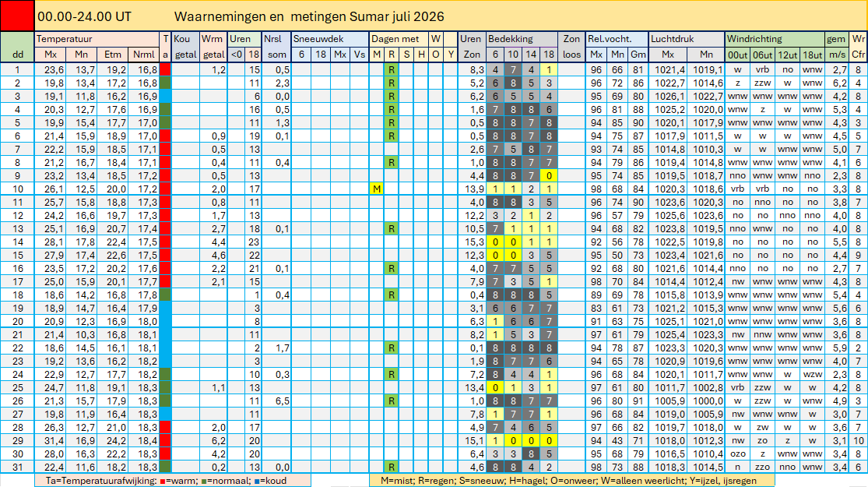The width and height of the screenshot is (868, 487).
Task: Select day 29 Cfr value 10
Action: click(x=858, y=440)
